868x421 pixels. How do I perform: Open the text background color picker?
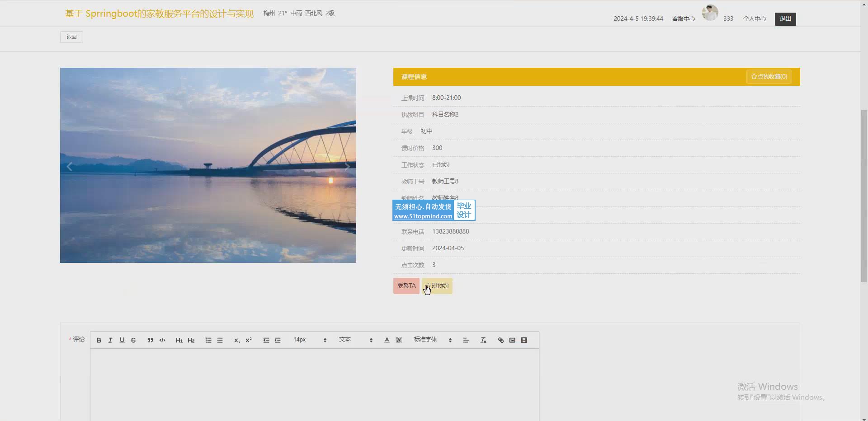[399, 340]
